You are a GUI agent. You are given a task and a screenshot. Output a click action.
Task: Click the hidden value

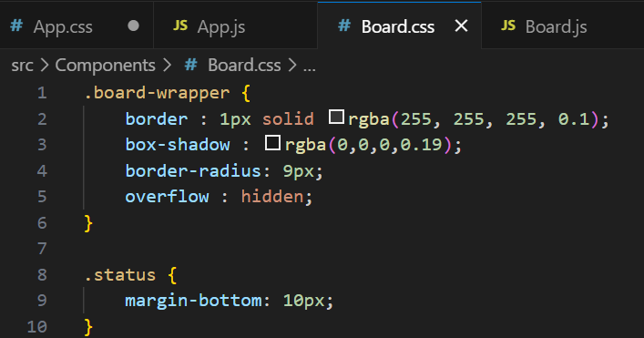point(272,197)
